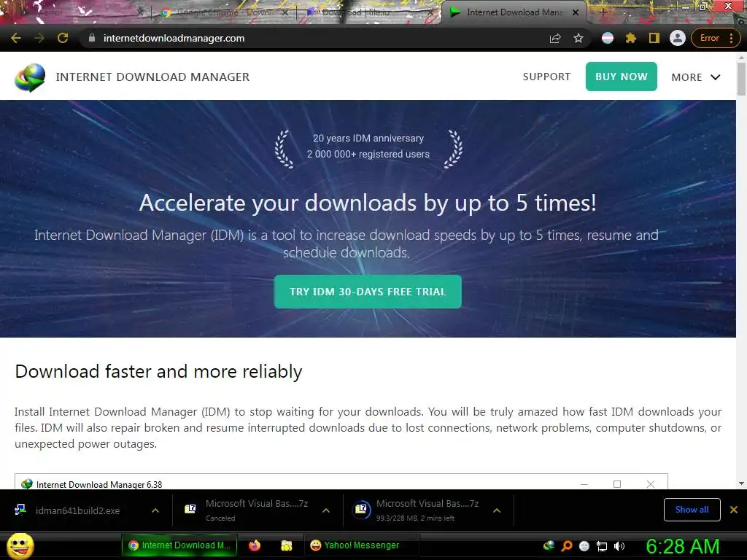747x560 pixels.
Task: Open the SUPPORT page
Action: click(x=546, y=77)
